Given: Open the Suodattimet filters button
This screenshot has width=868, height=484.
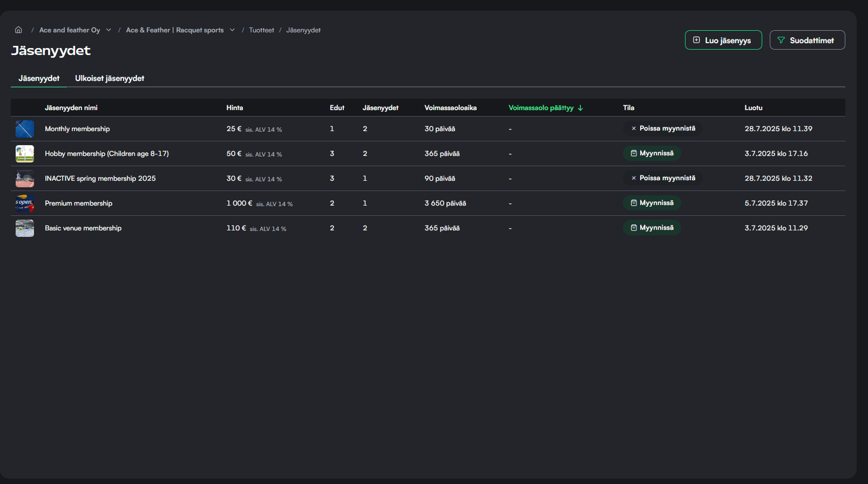Looking at the screenshot, I should click(807, 40).
